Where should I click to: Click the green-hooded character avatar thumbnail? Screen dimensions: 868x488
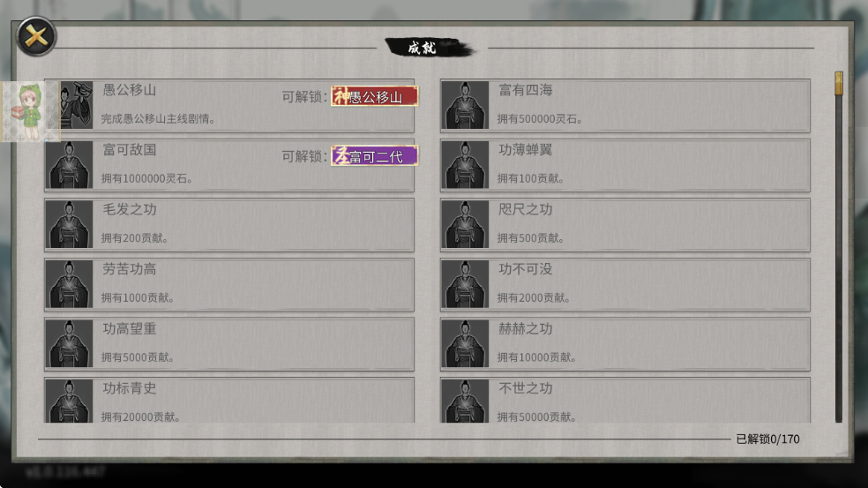30,111
